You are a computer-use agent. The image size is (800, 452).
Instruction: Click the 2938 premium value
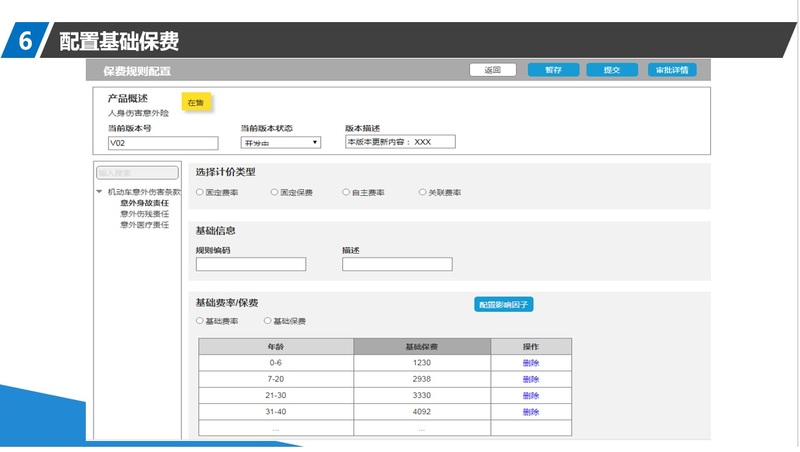[422, 379]
